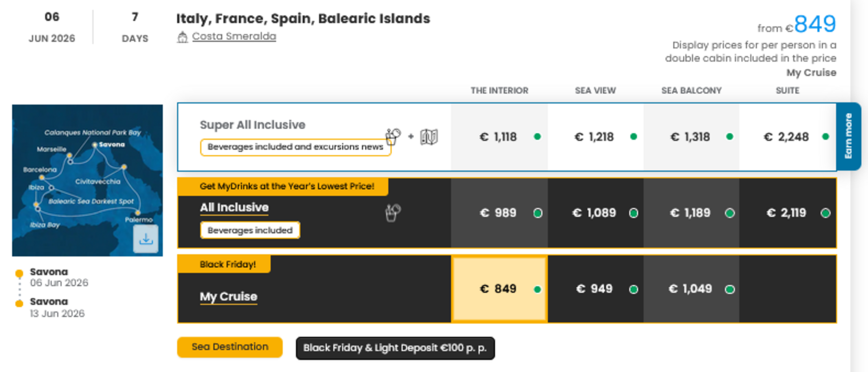Click the Beverages included and excursions tag
868x372 pixels.
click(295, 147)
